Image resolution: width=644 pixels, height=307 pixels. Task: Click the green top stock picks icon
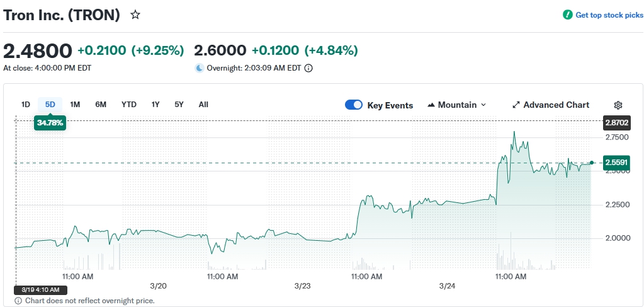tap(568, 14)
